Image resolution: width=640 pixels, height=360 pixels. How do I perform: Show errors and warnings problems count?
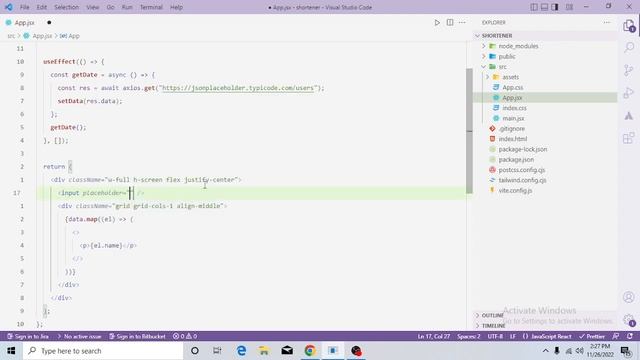[185, 336]
